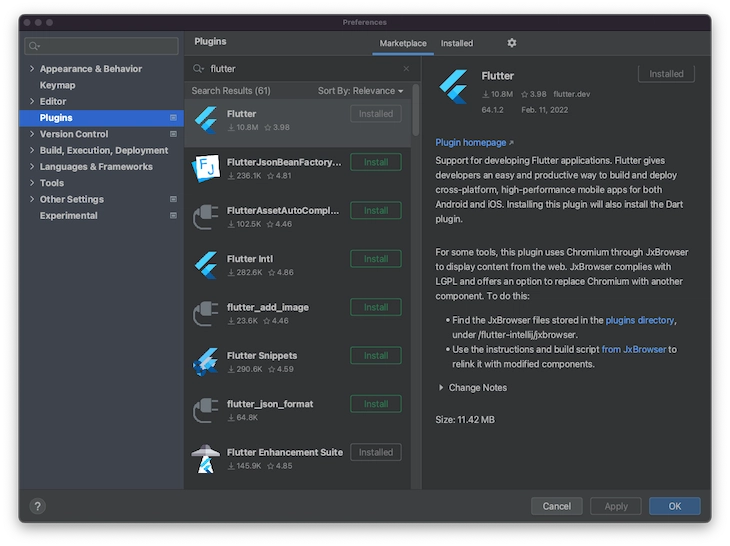Select Keymap in settings tree
Viewport: 730px width, 546px height.
[x=57, y=85]
